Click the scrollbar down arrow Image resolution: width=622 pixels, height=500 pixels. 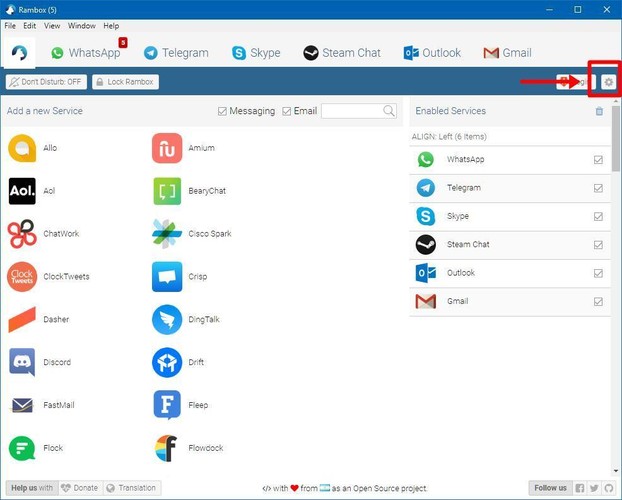(616, 471)
